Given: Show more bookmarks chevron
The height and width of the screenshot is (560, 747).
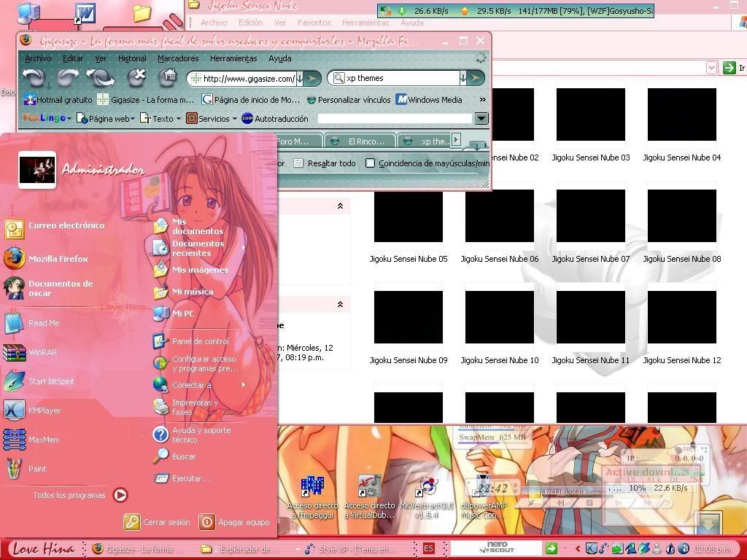Looking at the screenshot, I should pos(483,99).
